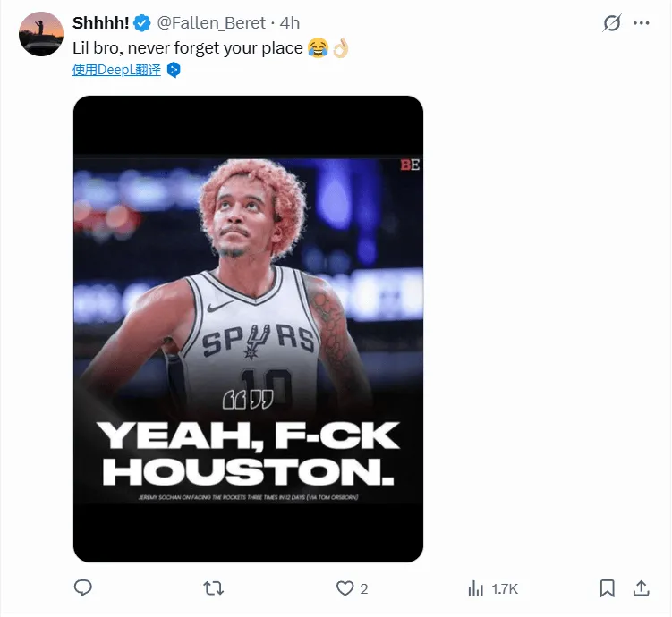Open the three-dot more options menu

(642, 23)
